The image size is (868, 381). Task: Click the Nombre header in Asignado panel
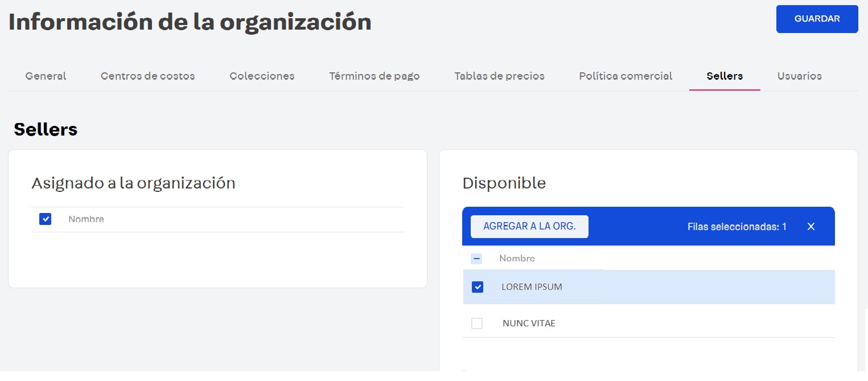click(87, 219)
